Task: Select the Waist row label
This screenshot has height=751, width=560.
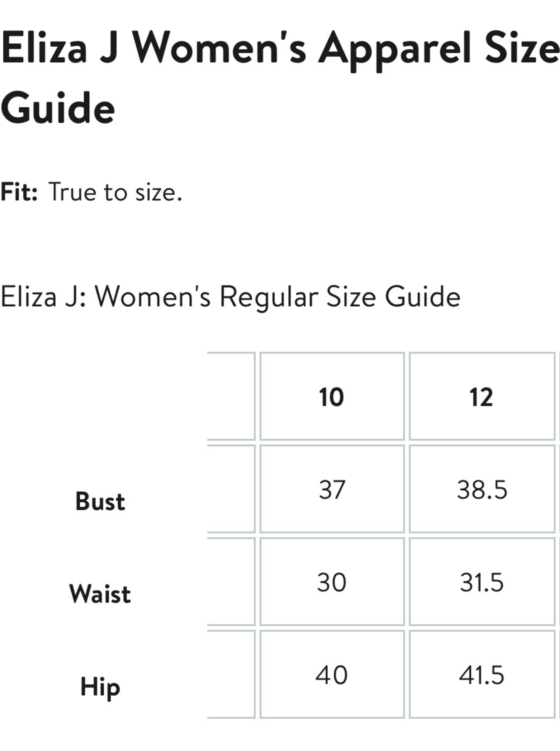Action: (100, 594)
